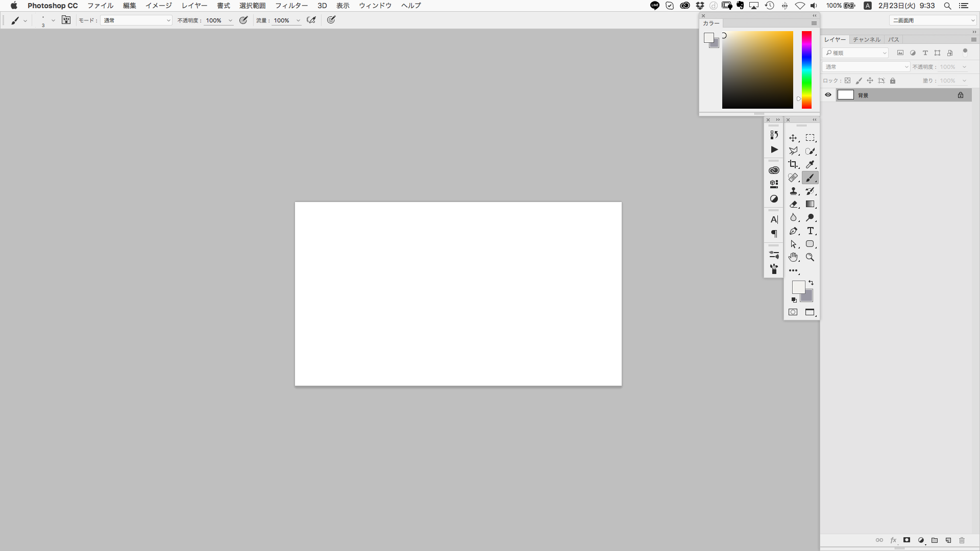Image resolution: width=980 pixels, height=551 pixels.
Task: Select the Pen tool
Action: pyautogui.click(x=793, y=231)
